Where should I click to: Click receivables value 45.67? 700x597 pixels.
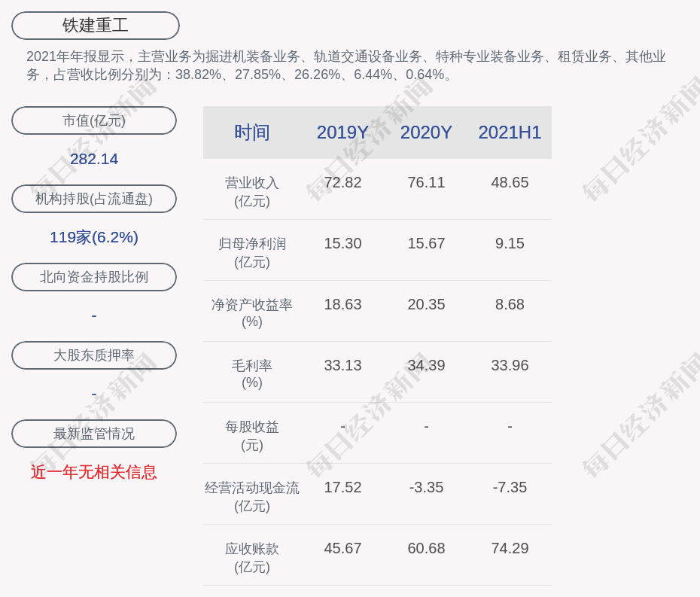click(342, 548)
